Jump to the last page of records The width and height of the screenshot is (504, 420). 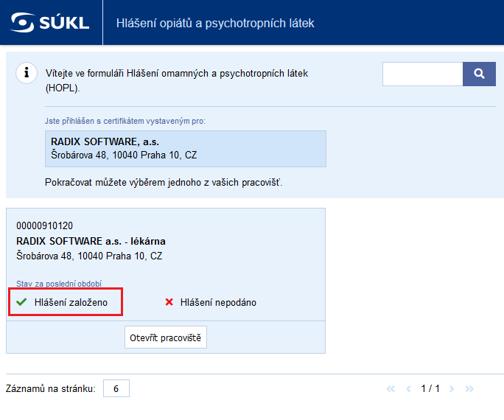pos(469,388)
